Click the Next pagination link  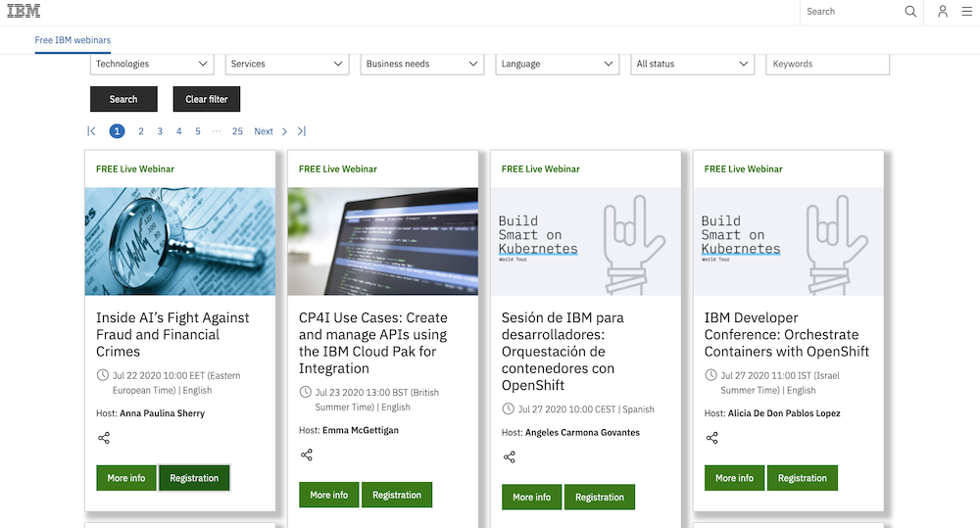click(x=263, y=131)
